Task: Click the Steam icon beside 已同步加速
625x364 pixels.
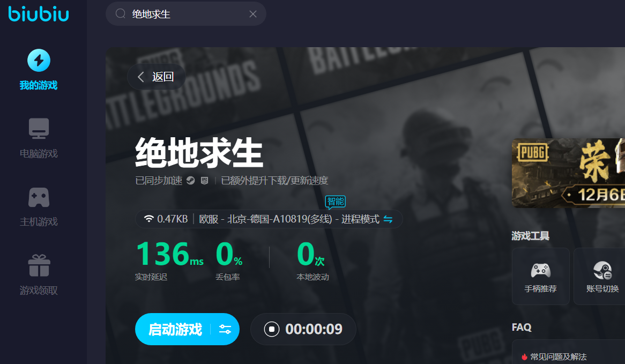Action: pos(190,181)
